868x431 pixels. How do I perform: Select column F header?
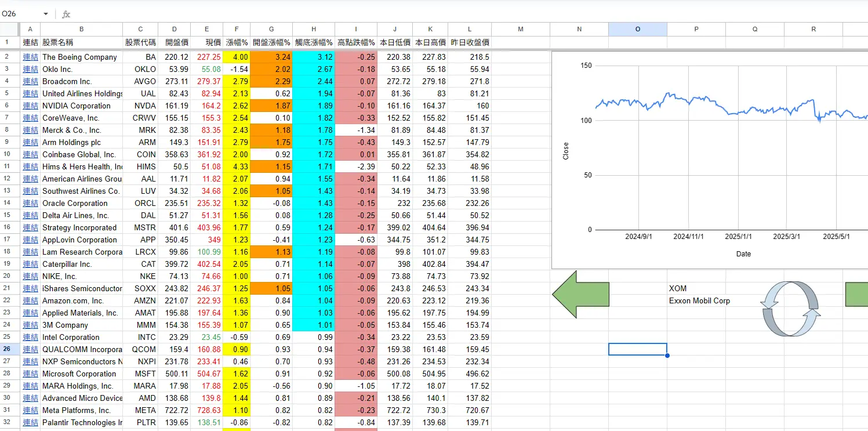pos(237,29)
